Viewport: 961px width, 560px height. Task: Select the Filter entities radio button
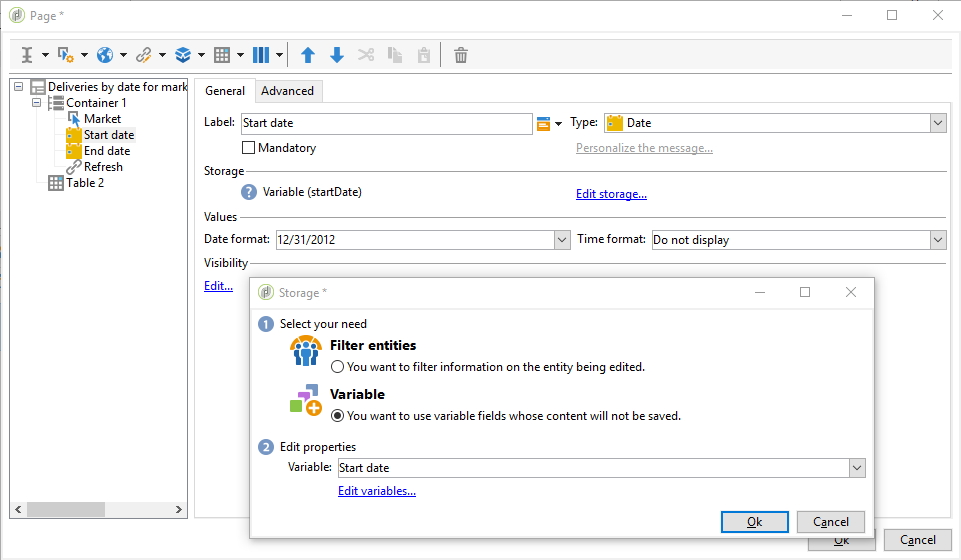pyautogui.click(x=337, y=367)
